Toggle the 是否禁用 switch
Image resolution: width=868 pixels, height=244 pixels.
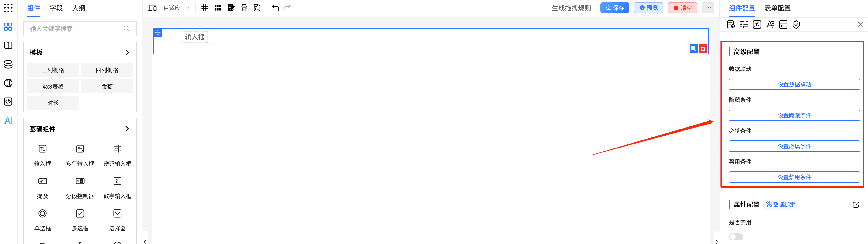(x=736, y=237)
